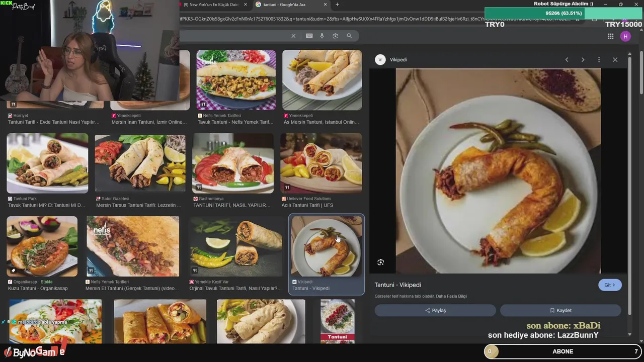Viewport: 644px width, 362px height.
Task: Open the Organikasap Kuzu Tantuni image
Action: click(42, 246)
